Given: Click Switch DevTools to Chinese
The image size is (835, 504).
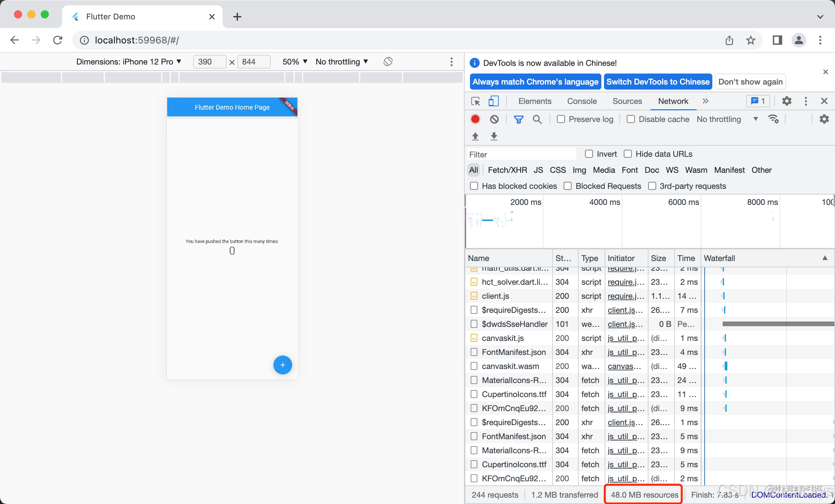Looking at the screenshot, I should tap(658, 81).
